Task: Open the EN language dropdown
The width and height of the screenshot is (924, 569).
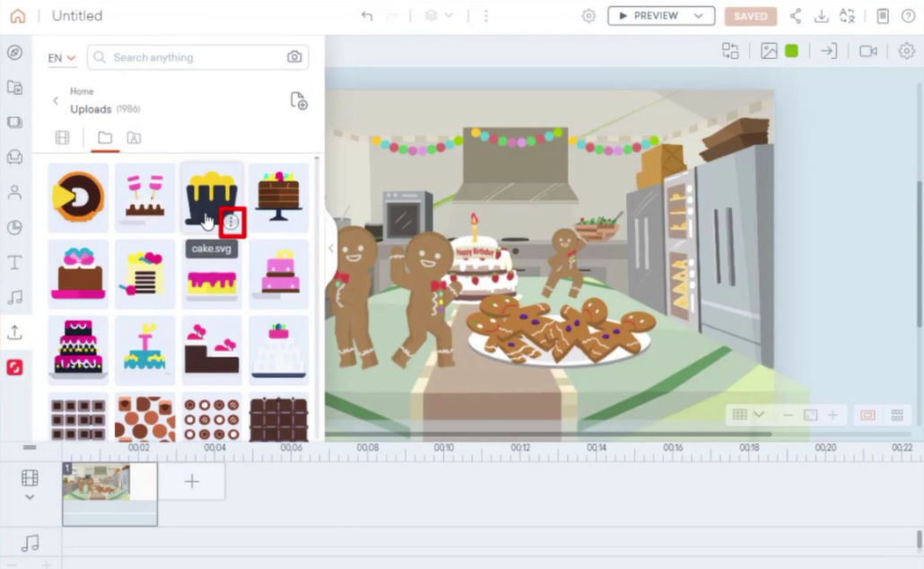Action: point(61,58)
